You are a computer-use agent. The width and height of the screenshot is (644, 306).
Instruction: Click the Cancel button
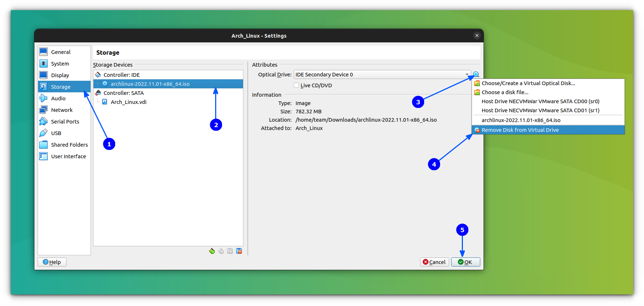pos(434,262)
